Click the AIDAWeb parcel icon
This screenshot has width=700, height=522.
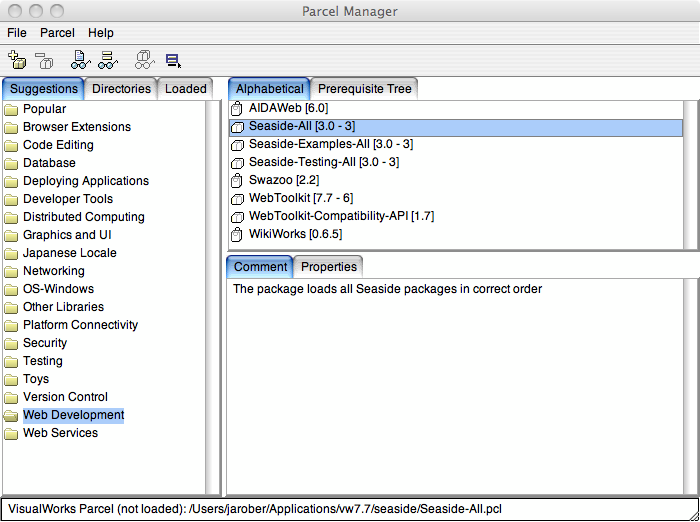(237, 109)
